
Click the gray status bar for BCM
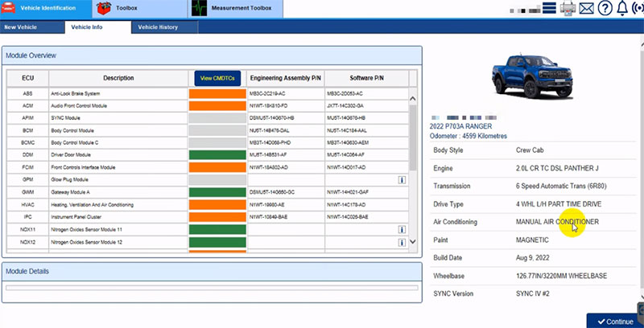click(x=217, y=130)
